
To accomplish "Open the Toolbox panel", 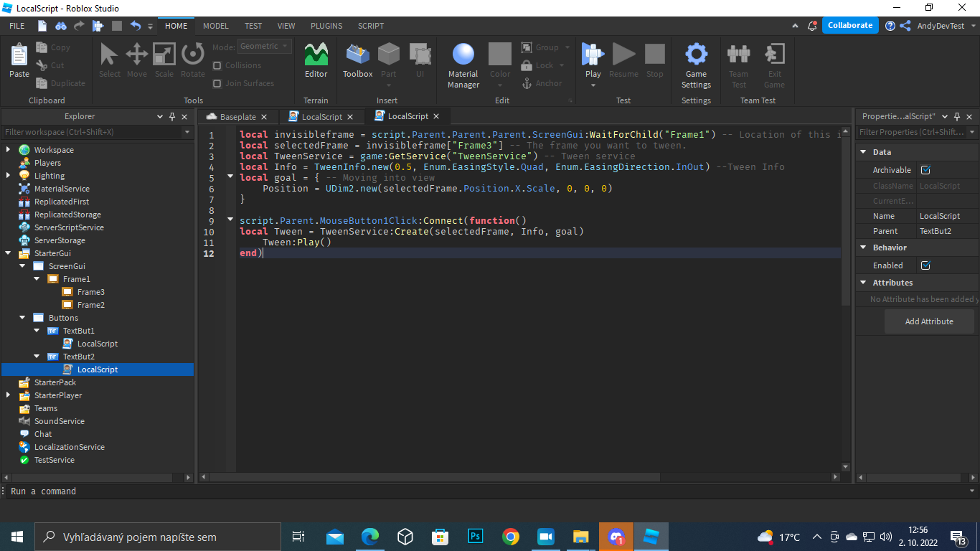I will [357, 61].
